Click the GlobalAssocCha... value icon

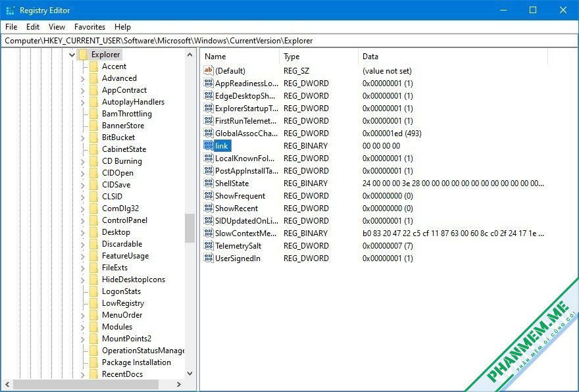coord(209,133)
